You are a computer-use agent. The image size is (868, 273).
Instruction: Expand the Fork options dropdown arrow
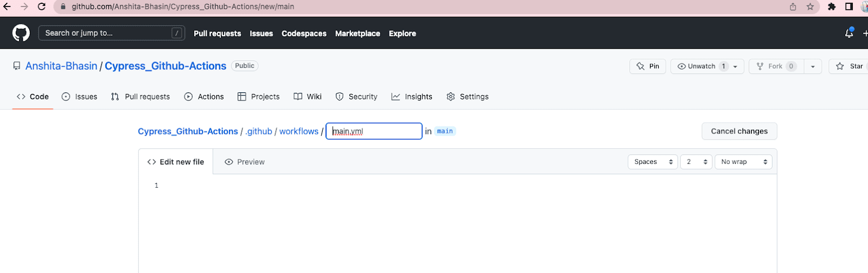(x=813, y=66)
